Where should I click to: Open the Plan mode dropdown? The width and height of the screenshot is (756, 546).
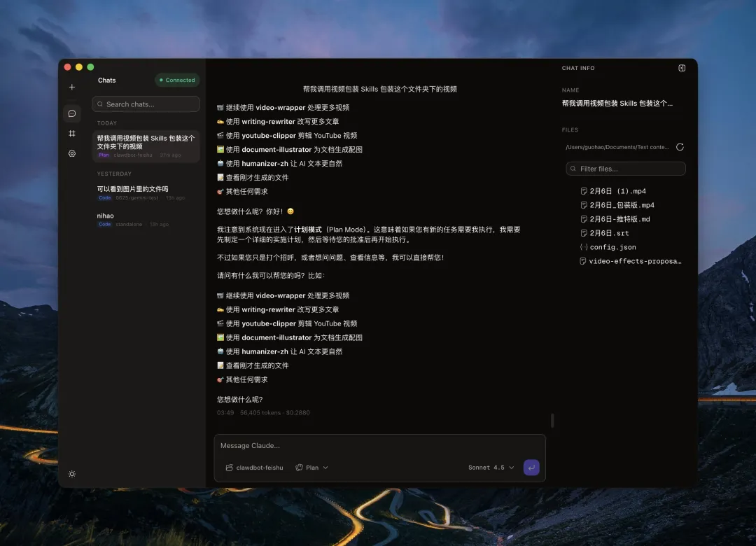[x=311, y=468]
